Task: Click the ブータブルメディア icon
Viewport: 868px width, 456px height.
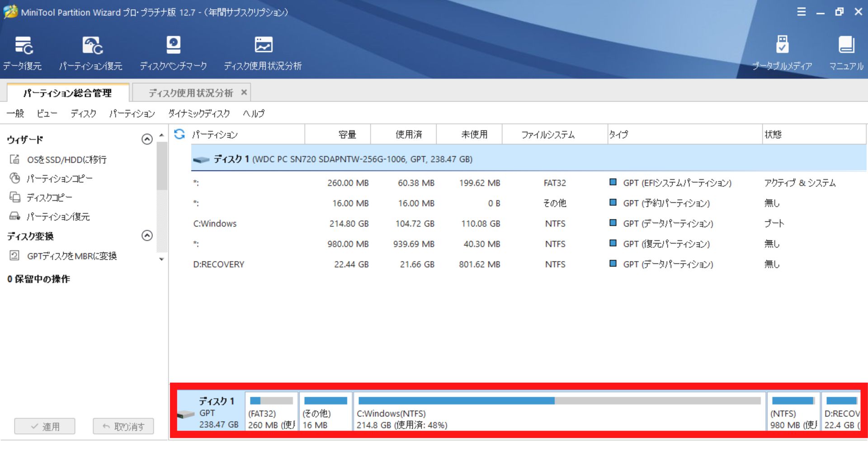Action: tap(782, 53)
